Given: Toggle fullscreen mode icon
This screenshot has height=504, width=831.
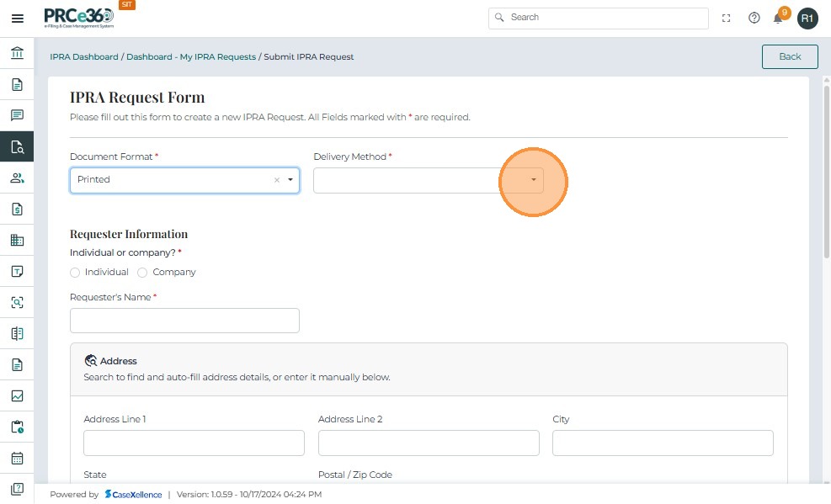Looking at the screenshot, I should [x=727, y=18].
